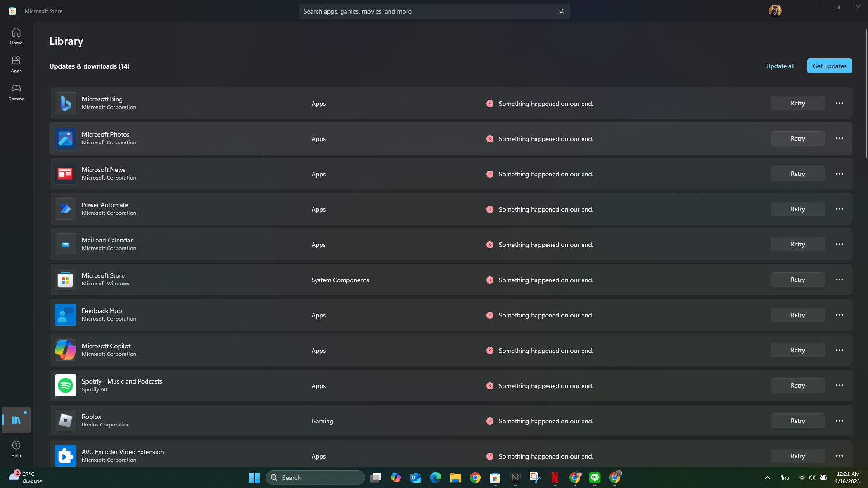Go to Apps section in sidebar
The width and height of the screenshot is (868, 488).
[x=16, y=64]
